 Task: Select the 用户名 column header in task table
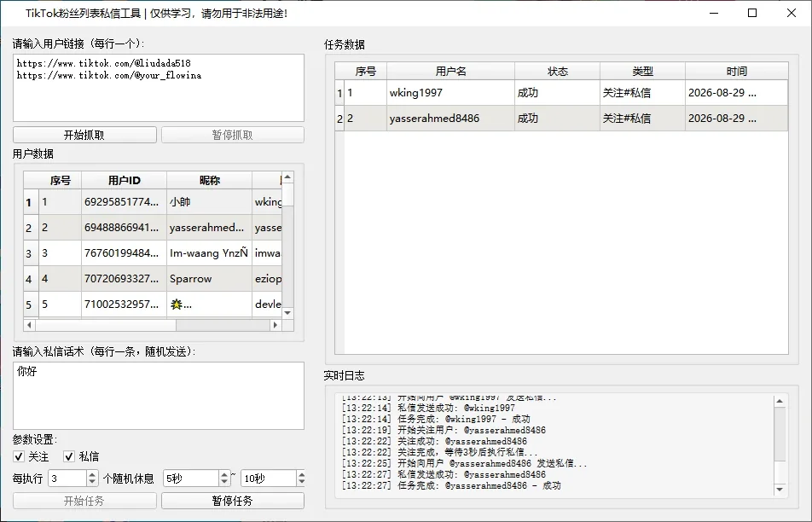pos(450,71)
